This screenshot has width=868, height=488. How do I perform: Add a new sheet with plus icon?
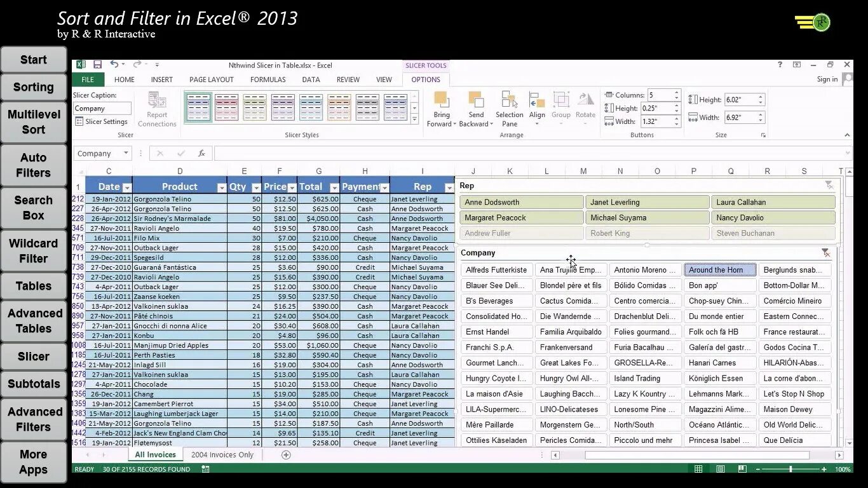tap(286, 455)
